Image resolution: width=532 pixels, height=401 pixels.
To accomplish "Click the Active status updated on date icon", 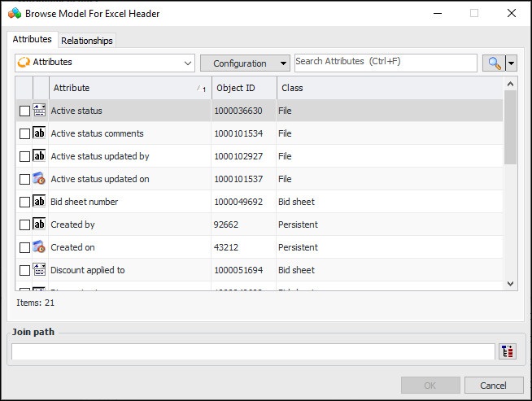I will coord(39,179).
